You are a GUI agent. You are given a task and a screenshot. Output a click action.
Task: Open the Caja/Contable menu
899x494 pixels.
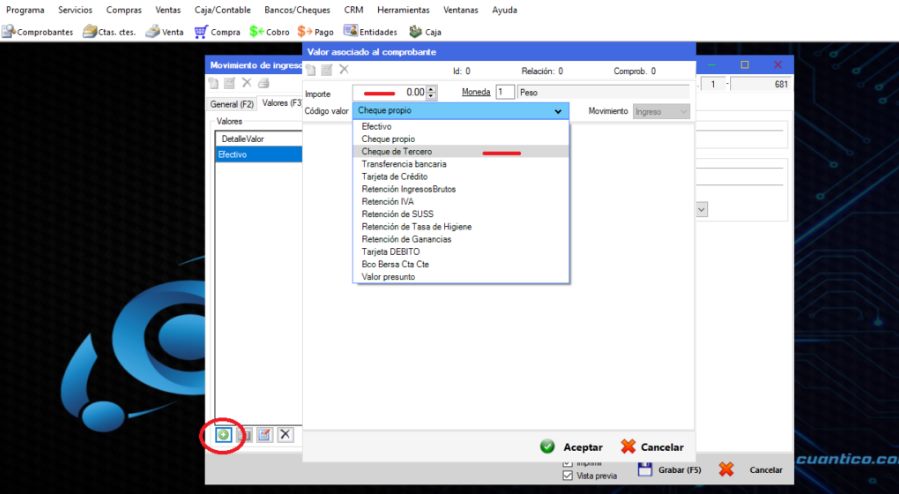pos(222,10)
